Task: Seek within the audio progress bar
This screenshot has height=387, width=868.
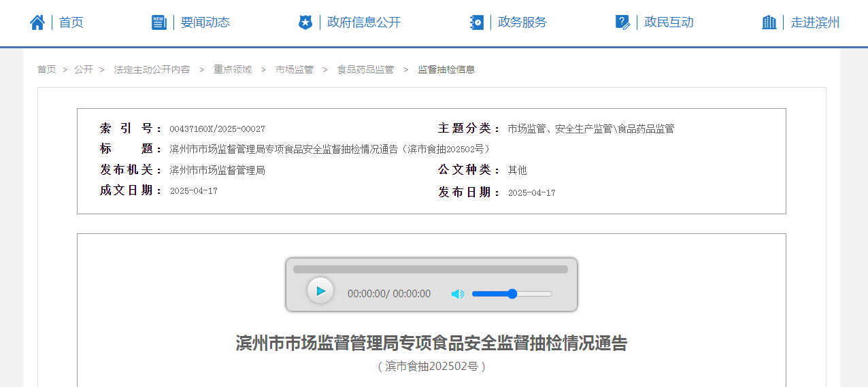Action: (x=431, y=269)
